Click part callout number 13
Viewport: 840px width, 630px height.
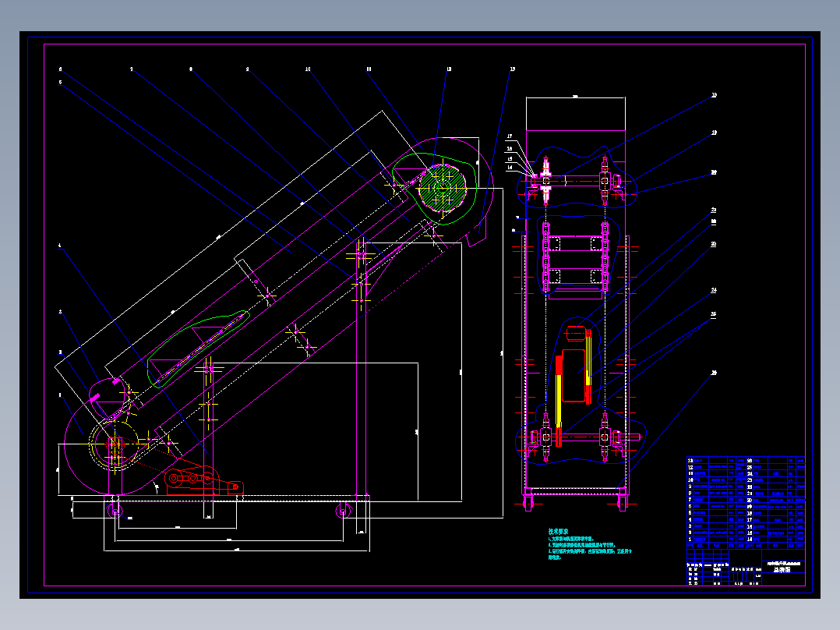tap(512, 69)
